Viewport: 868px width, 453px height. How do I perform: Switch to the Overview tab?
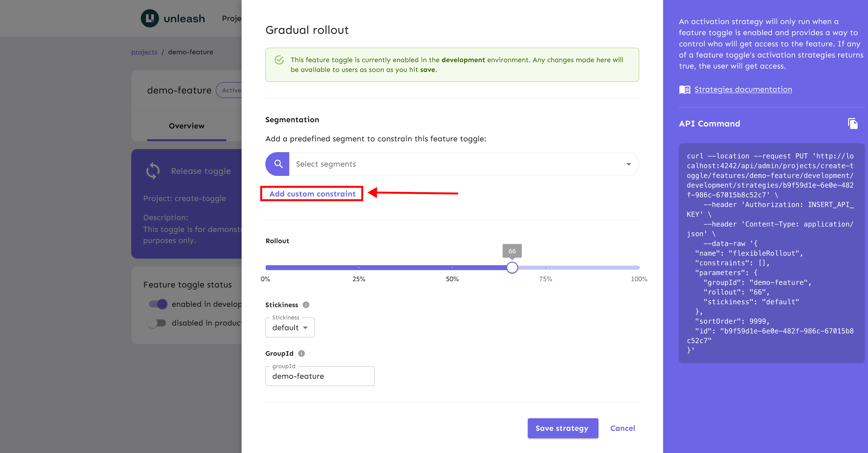186,126
